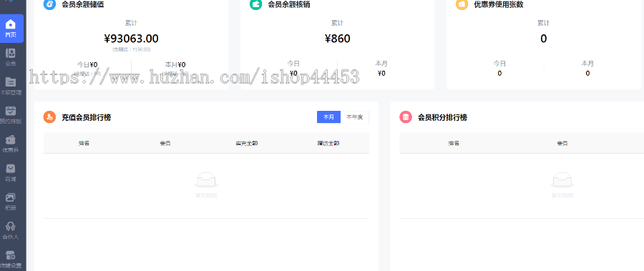Click the blue 会员余额储值 card icon

click(x=49, y=4)
